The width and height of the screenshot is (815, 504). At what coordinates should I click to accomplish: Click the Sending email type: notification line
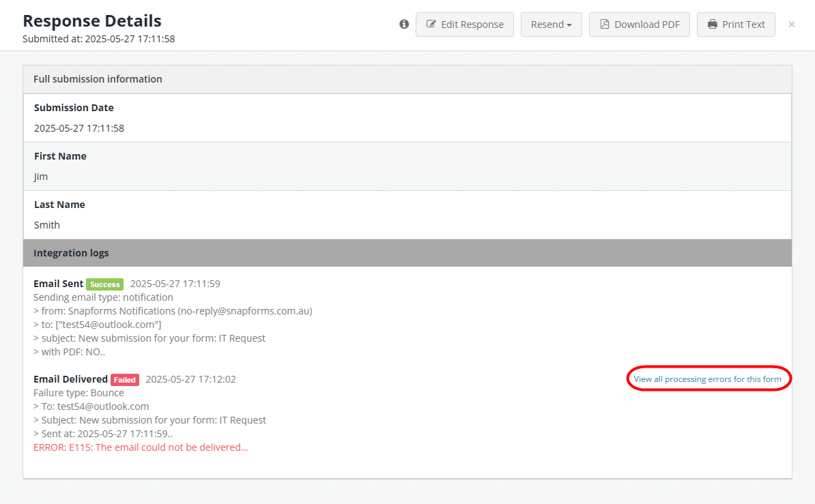coord(104,297)
